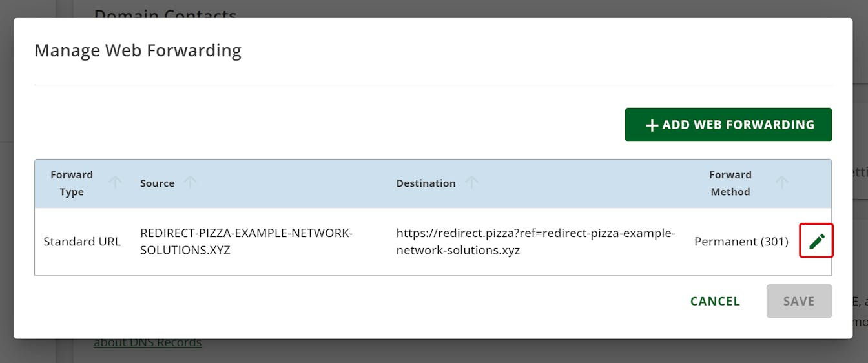
Task: Sort by Forward Type arrow
Action: click(x=115, y=183)
